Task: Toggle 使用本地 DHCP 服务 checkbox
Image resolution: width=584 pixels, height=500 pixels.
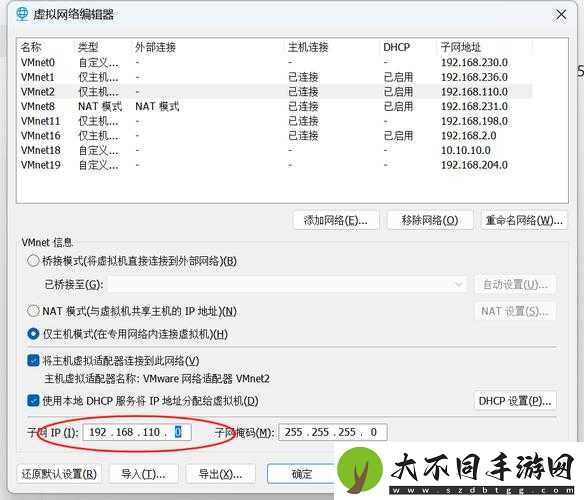Action: point(33,401)
